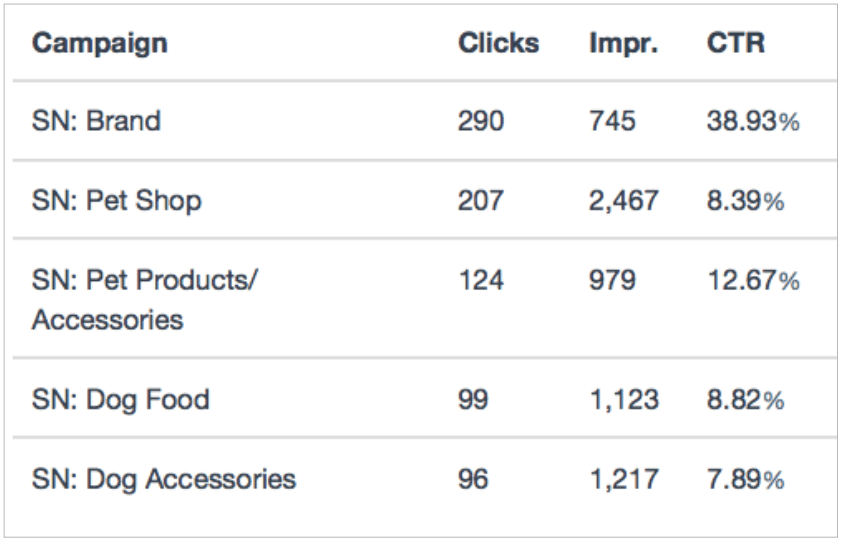This screenshot has height=541, width=841.
Task: Select the 8.39% CTR value
Action: click(746, 201)
